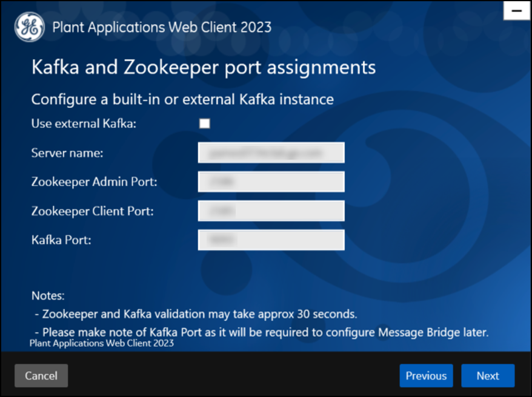Click the Plant Applications Web Client 2023 header title
Image resolution: width=532 pixels, height=397 pixels.
[x=162, y=27]
